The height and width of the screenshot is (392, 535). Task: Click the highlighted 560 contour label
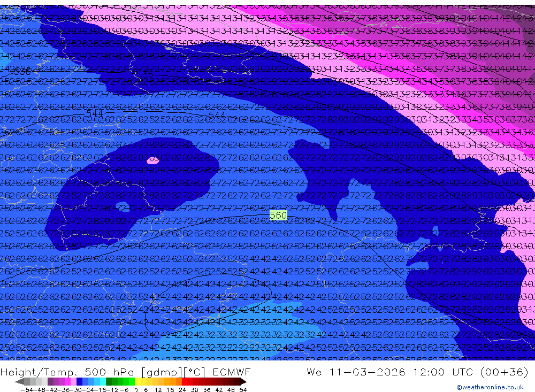(278, 216)
